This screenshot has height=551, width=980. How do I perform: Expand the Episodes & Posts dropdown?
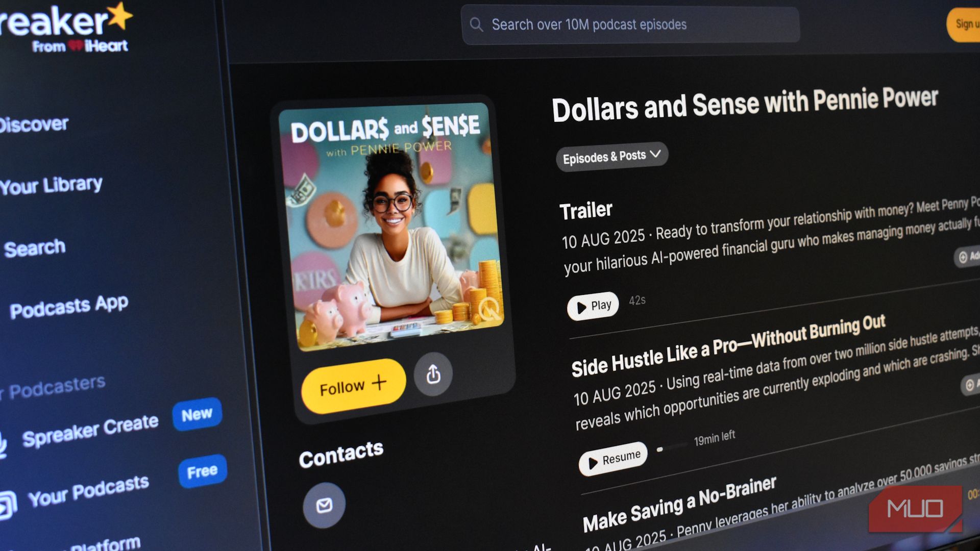coord(611,156)
